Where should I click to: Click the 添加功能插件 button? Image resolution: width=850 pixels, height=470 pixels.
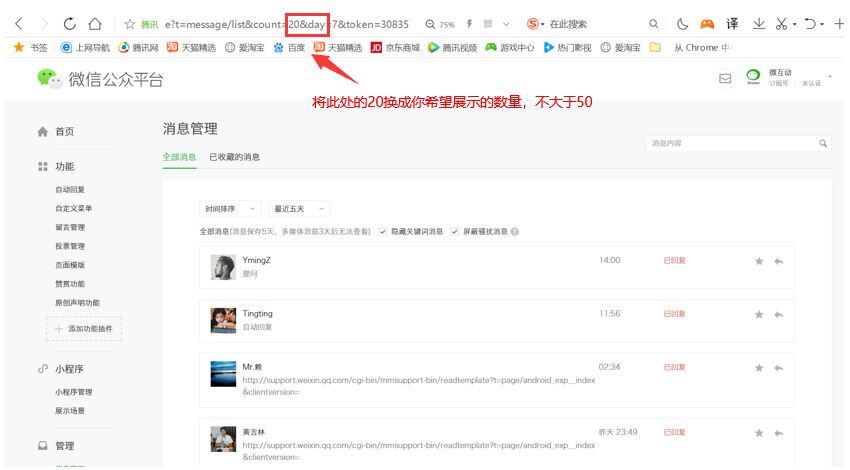tap(84, 329)
